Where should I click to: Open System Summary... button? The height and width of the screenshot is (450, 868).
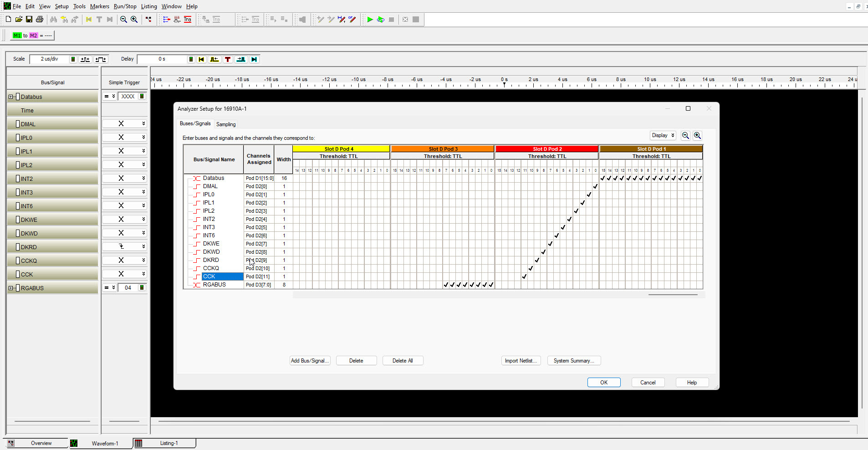[x=574, y=361]
